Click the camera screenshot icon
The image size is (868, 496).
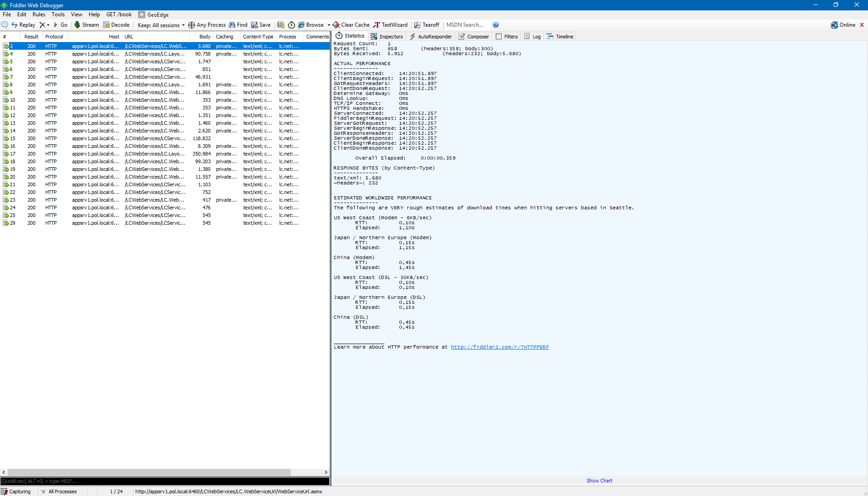click(x=281, y=25)
